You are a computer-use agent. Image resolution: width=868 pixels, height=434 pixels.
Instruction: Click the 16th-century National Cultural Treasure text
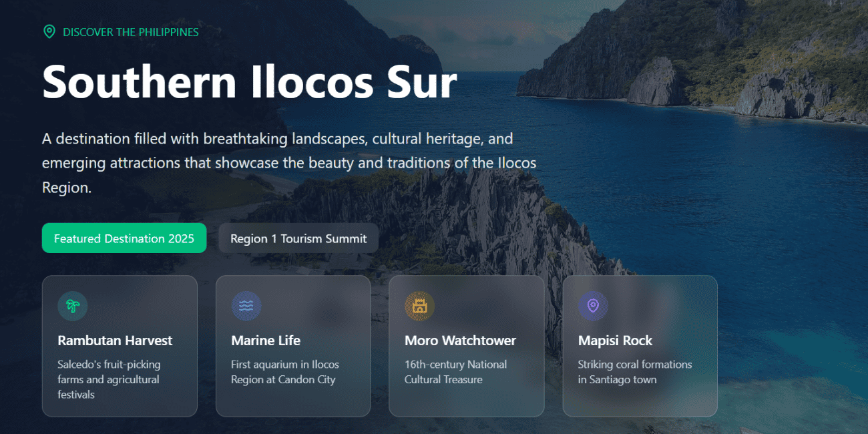coord(455,372)
